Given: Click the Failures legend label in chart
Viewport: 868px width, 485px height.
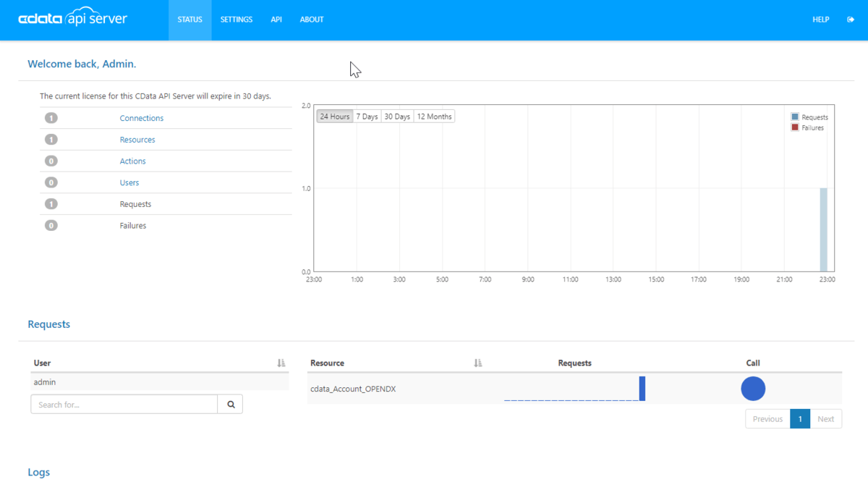Looking at the screenshot, I should (x=813, y=127).
